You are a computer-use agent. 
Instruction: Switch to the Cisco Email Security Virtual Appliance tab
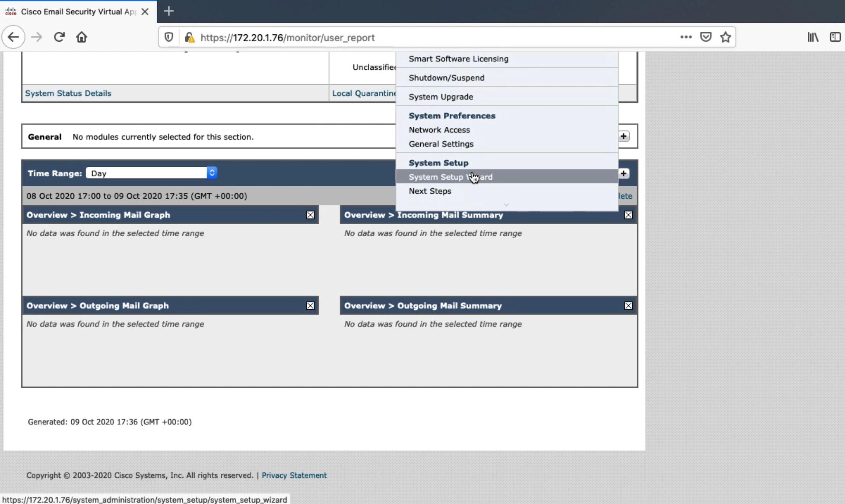pyautogui.click(x=78, y=12)
